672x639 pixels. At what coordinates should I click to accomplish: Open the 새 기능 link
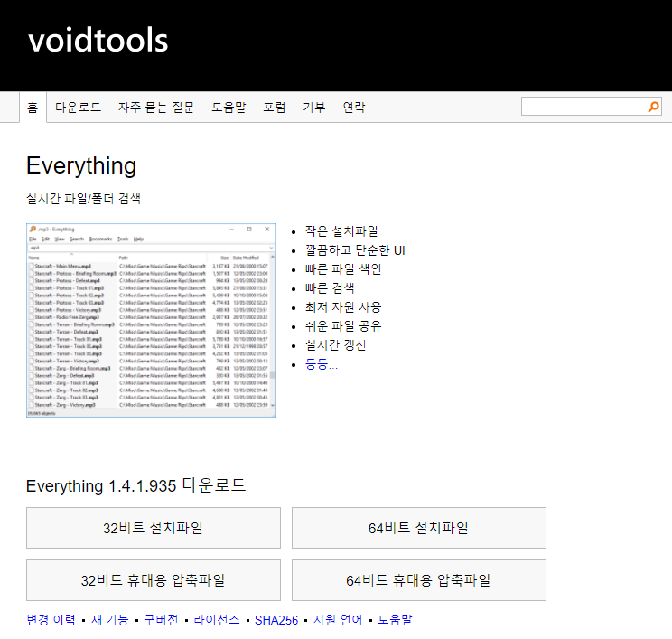109,620
